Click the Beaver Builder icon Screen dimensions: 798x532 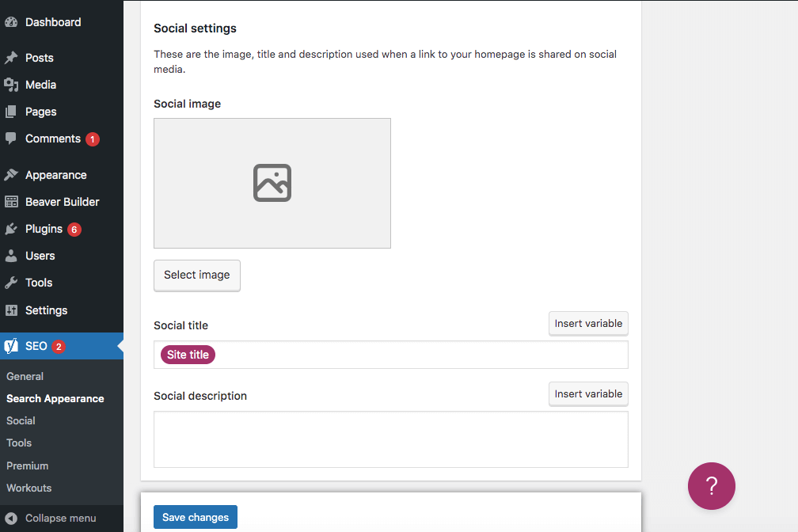(x=11, y=202)
